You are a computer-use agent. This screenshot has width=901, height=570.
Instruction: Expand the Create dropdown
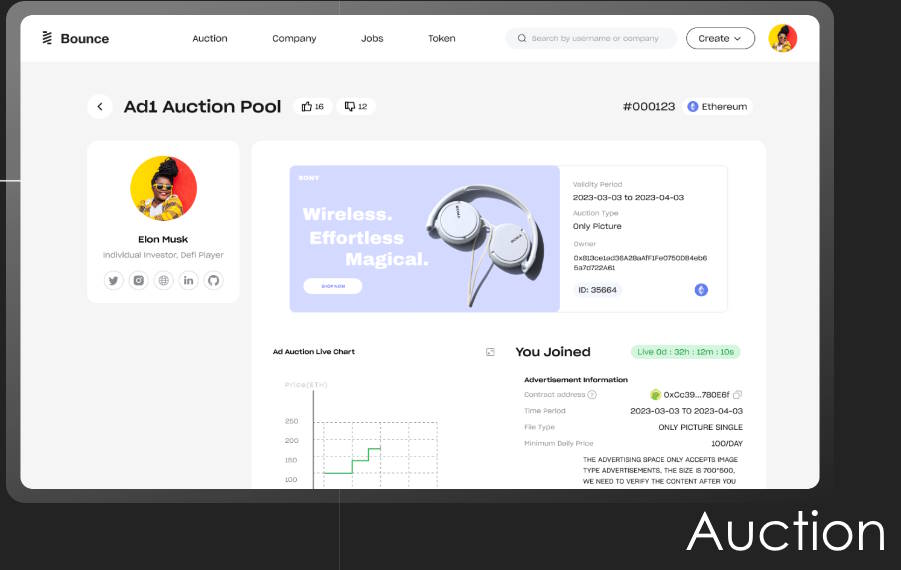click(x=720, y=38)
